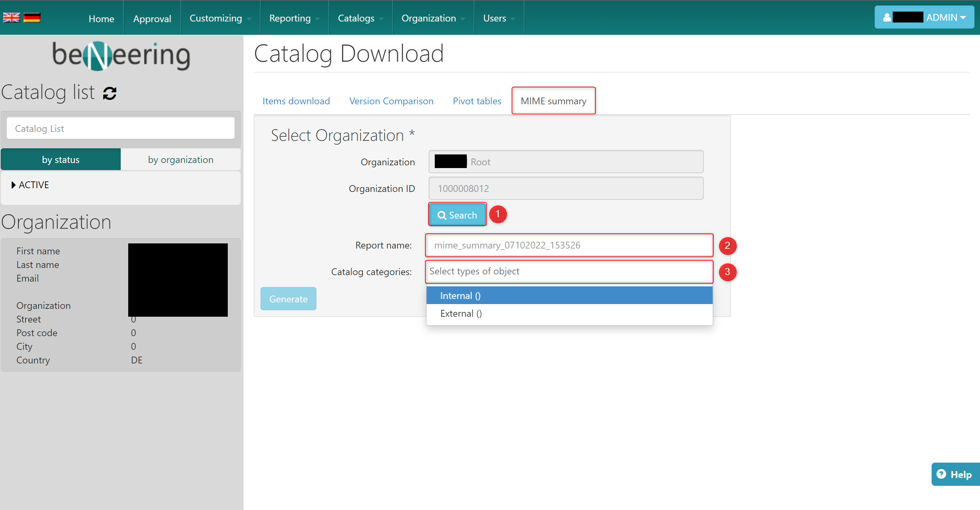Open the Reporting dropdown menu

294,18
